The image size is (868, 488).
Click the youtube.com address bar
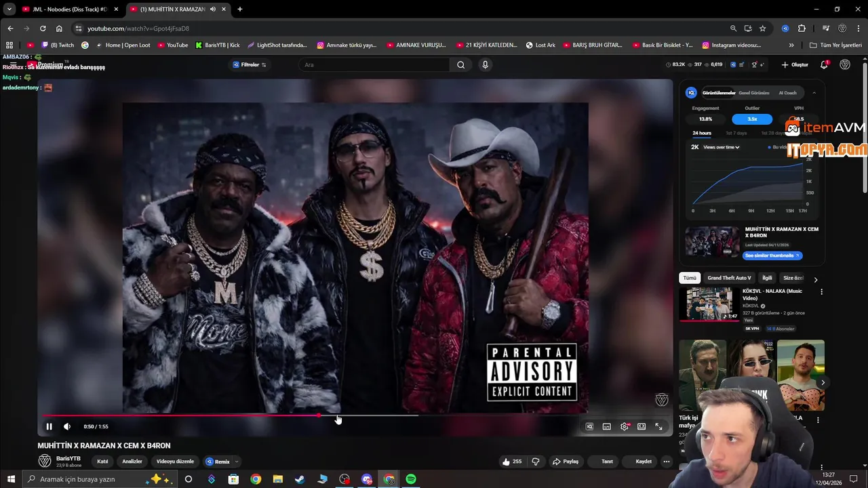pyautogui.click(x=400, y=28)
